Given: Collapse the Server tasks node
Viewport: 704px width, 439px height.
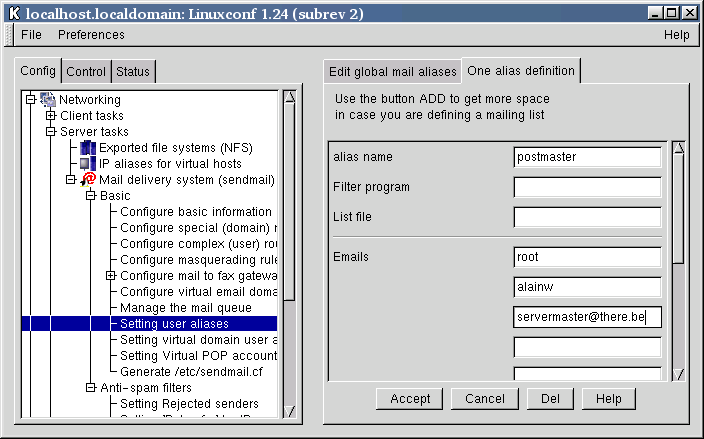Looking at the screenshot, I should (51, 132).
